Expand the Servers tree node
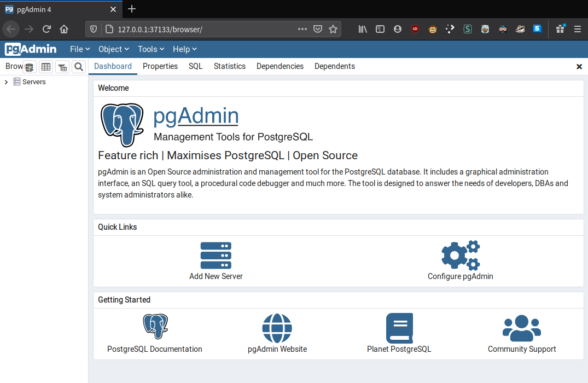Screen dimensions: 588x383 click(6, 82)
